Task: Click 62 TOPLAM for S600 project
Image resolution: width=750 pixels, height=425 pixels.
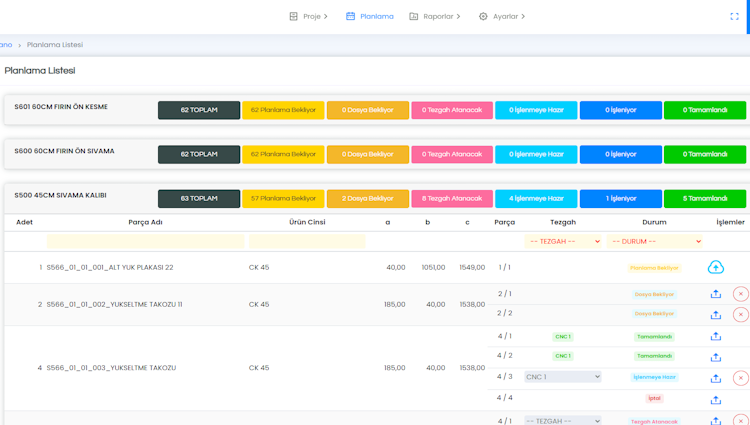Action: (x=199, y=154)
